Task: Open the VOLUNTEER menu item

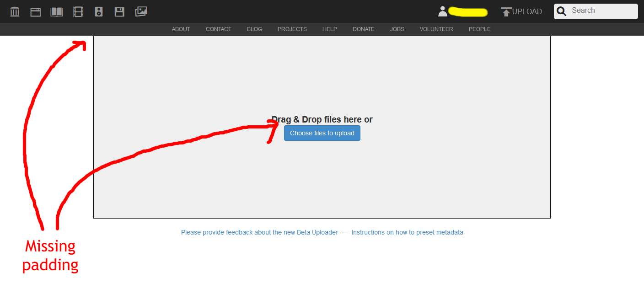Action: pyautogui.click(x=436, y=29)
